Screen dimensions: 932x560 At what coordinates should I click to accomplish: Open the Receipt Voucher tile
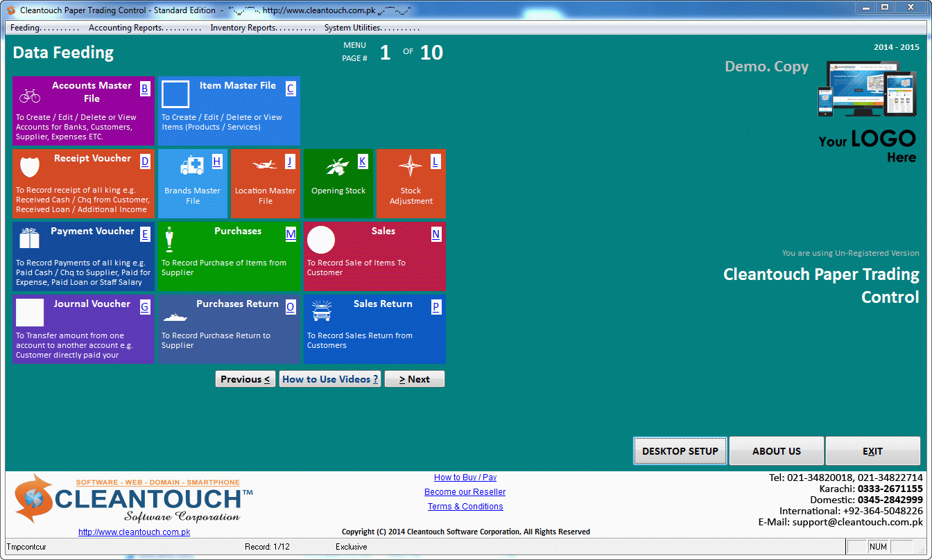pyautogui.click(x=84, y=184)
